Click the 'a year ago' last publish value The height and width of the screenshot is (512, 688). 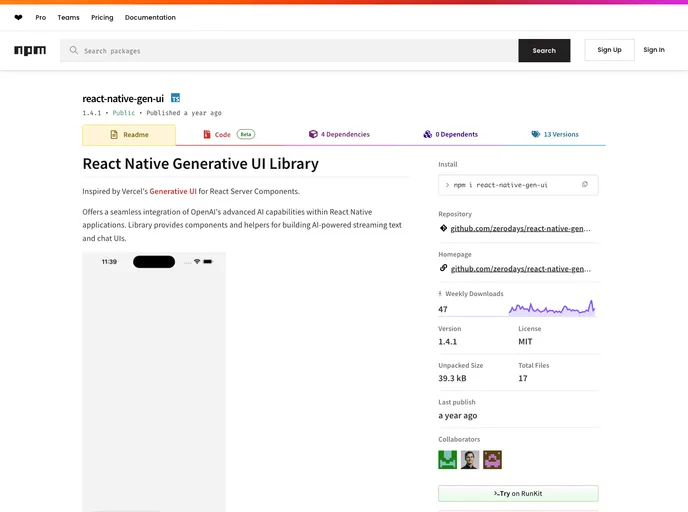pyautogui.click(x=458, y=415)
